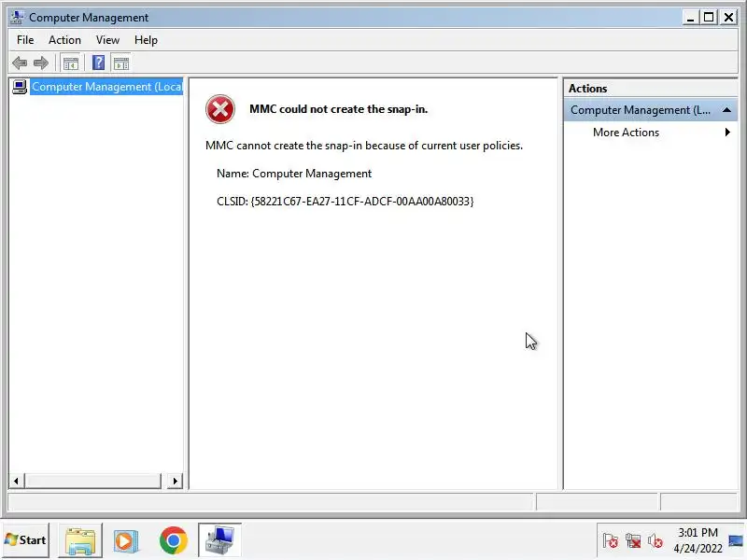Open the View menu
This screenshot has width=747, height=560.
coord(107,40)
